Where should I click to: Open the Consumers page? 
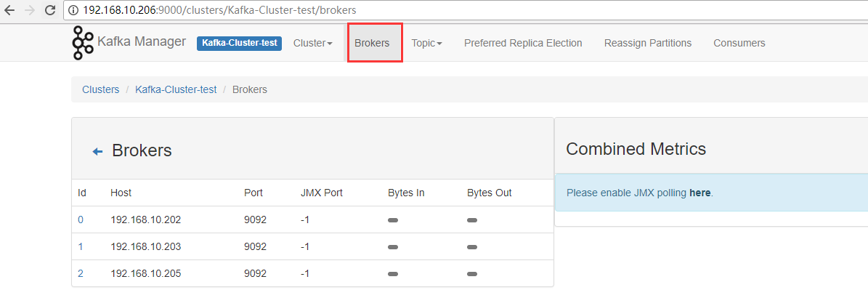coord(739,43)
